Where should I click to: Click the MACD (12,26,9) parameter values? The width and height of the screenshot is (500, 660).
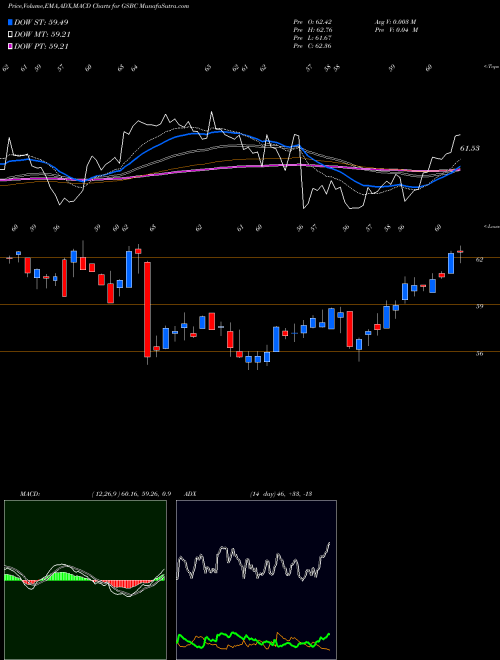[x=130, y=494]
